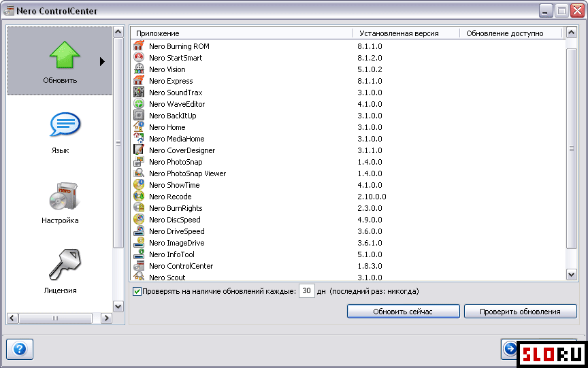Viewport: 588px width, 368px height.
Task: Select the Nero DiscSpeed version 4.9.0.0
Action: 370,220
